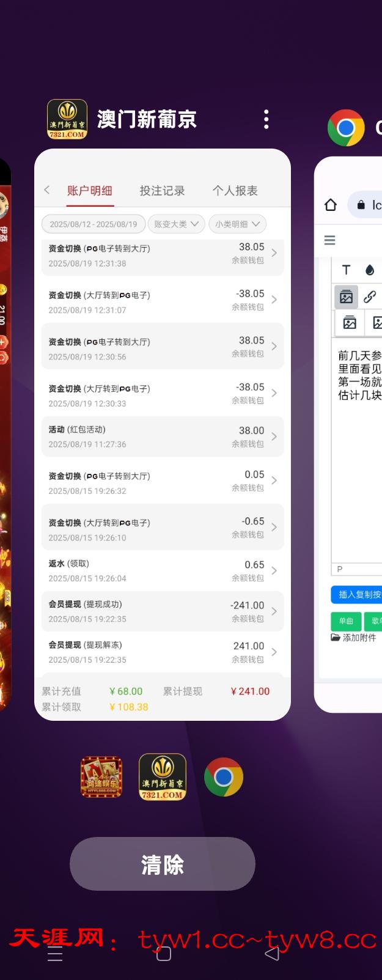Tap the Chrome icon above the right card
Viewport: 382px width, 980px height.
coord(346,128)
